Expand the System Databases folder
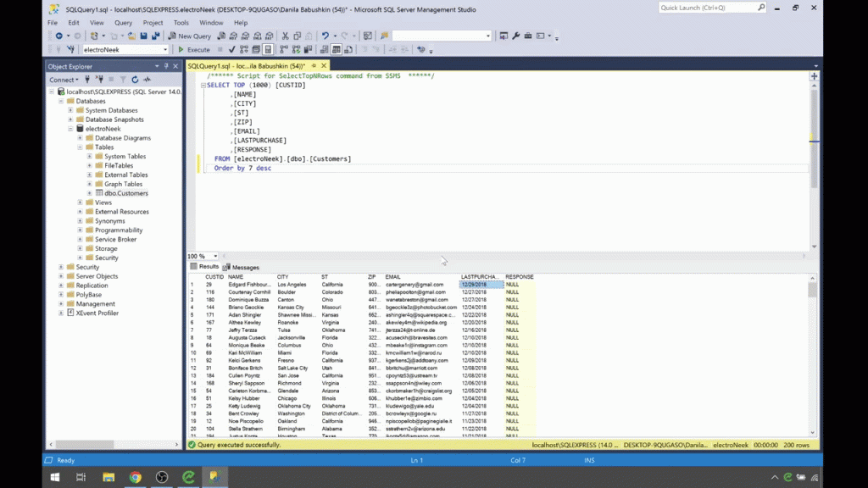The image size is (868, 488). click(70, 110)
